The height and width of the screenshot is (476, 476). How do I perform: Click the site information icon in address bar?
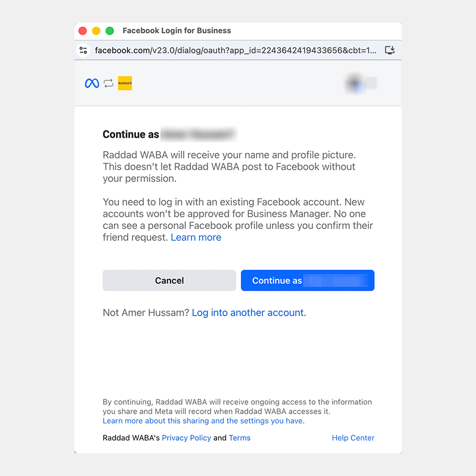83,50
